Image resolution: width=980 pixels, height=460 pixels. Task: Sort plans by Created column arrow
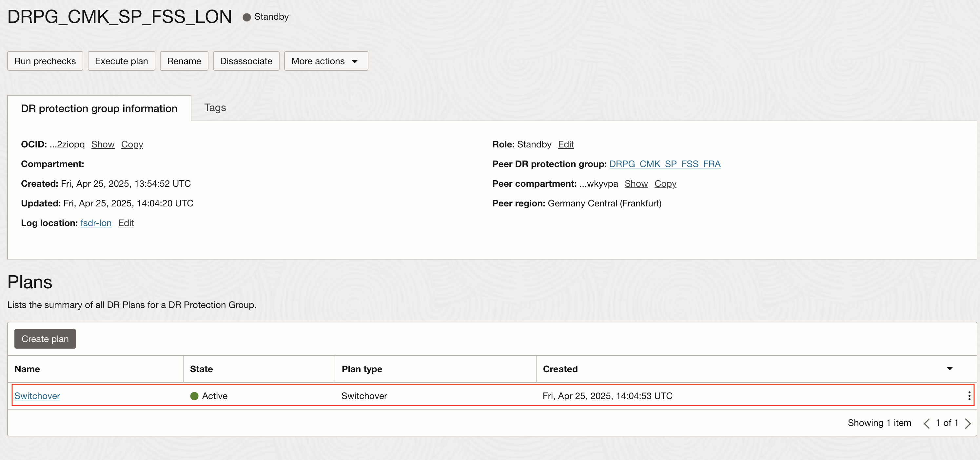(950, 368)
